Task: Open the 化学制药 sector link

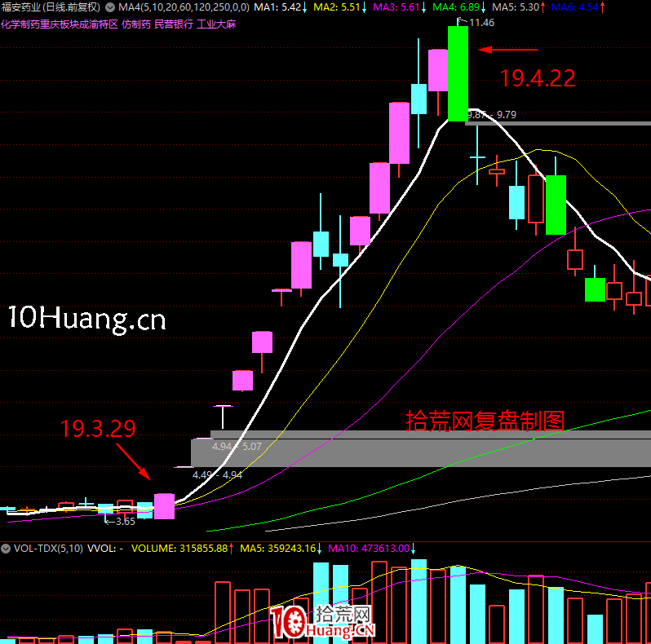Action: 20,24
